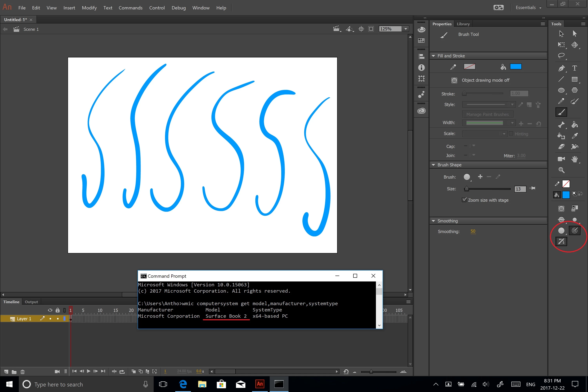Open the Modify menu
The image size is (588, 392).
point(89,8)
